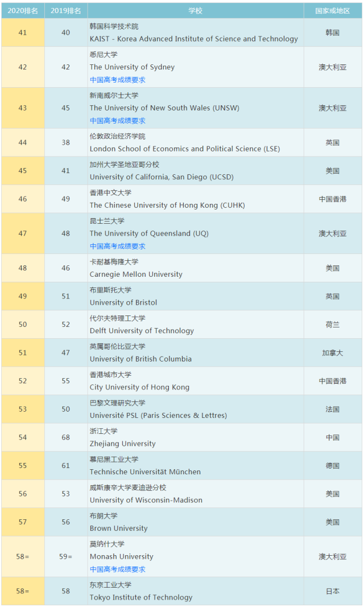This screenshot has width=364, height=607.
Task: Open the 中国高考成绩要求 link under University of Queensland
Action: pos(118,246)
